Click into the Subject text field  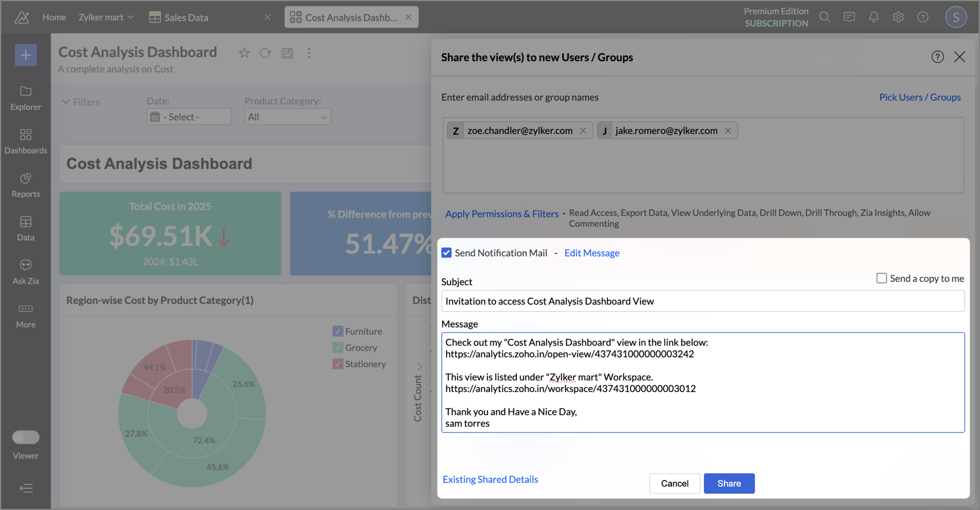coord(703,301)
